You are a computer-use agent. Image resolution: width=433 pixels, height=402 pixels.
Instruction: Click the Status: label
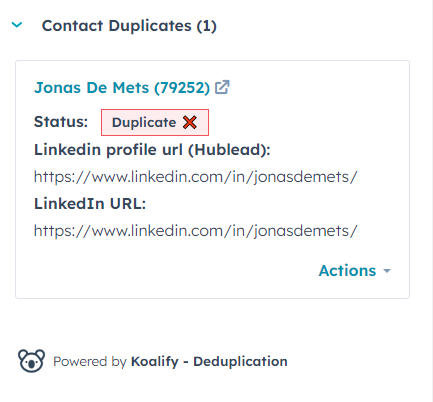[61, 122]
